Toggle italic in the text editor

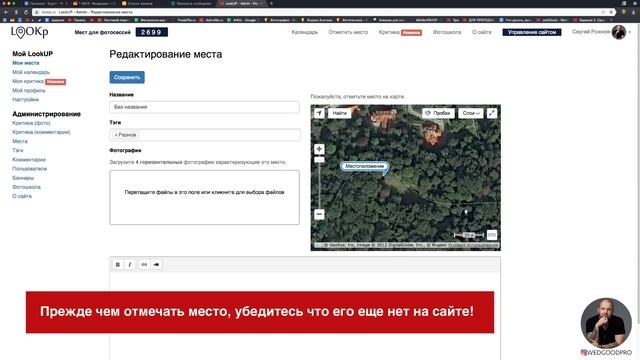130,264
